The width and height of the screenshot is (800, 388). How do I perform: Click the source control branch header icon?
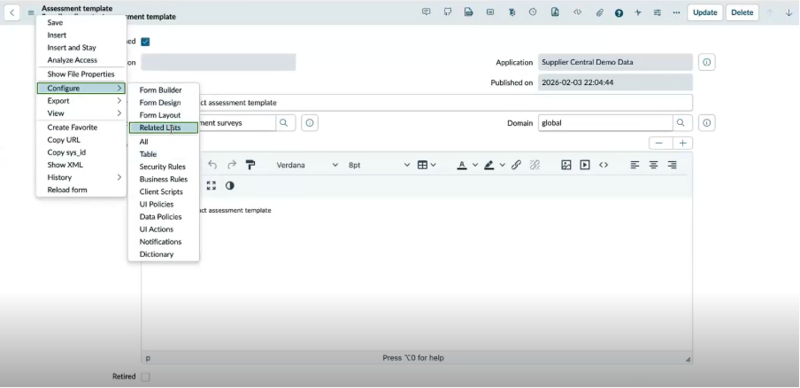pyautogui.click(x=447, y=12)
